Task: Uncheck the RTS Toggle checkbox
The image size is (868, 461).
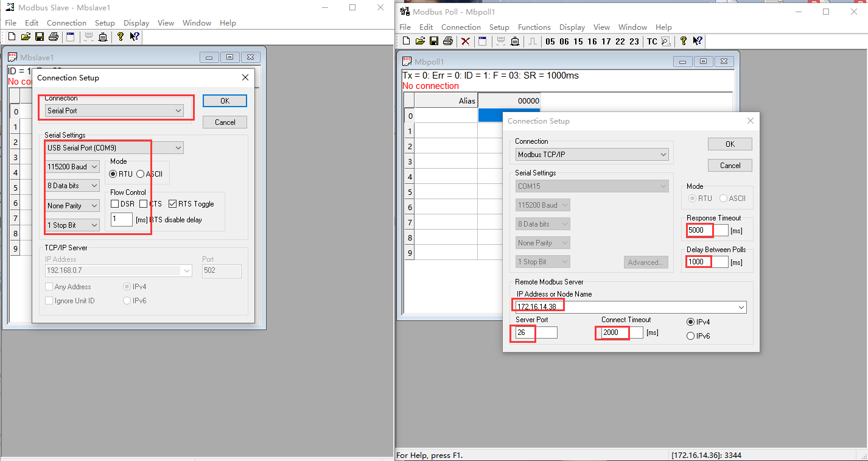Action: (173, 204)
